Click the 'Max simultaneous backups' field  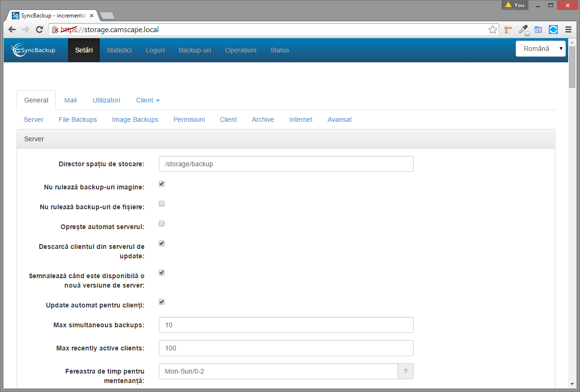[x=286, y=325]
